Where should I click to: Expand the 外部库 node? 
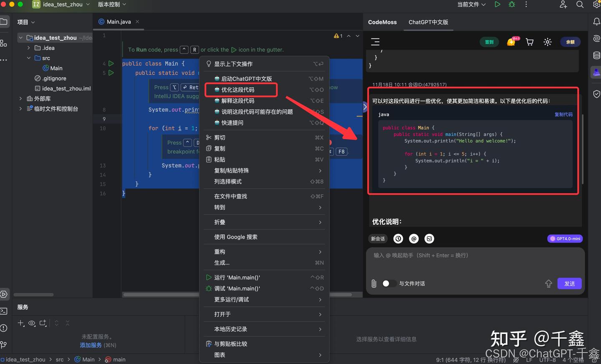click(x=20, y=99)
